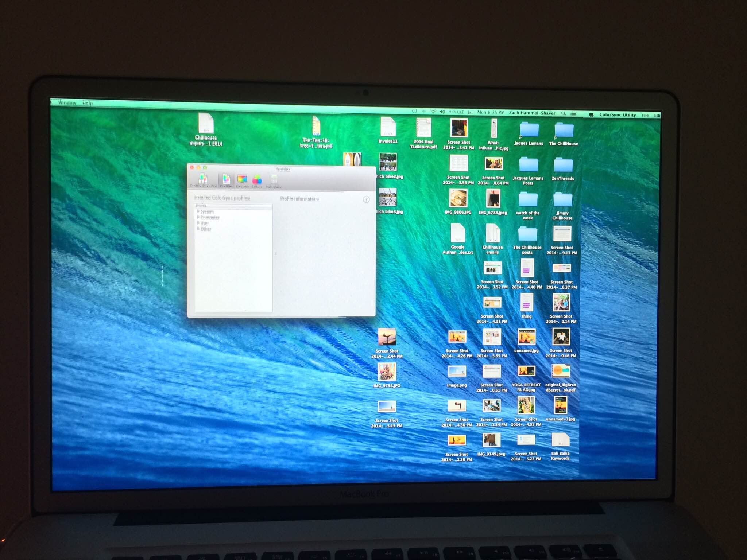Click the volume speaker icon

[442, 112]
